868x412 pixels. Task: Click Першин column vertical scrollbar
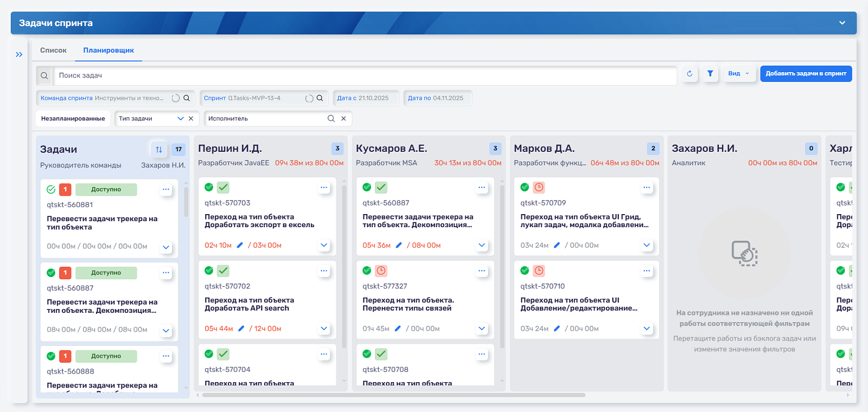coord(344,266)
